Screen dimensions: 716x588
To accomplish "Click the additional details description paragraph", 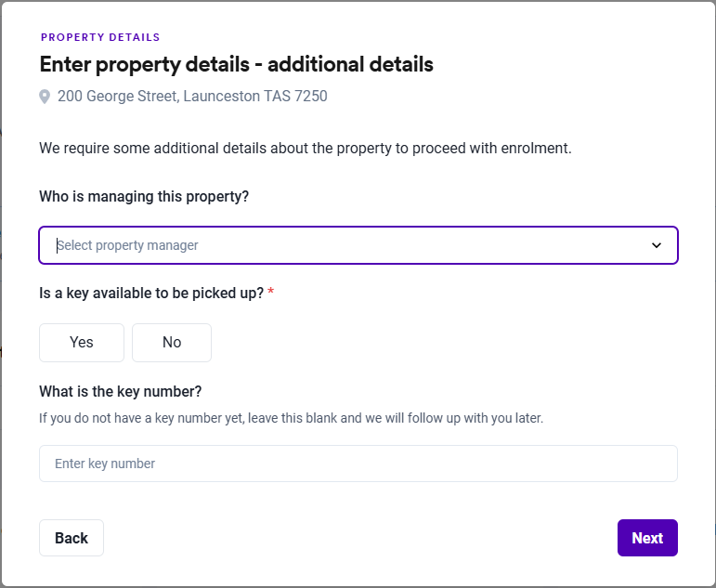I will [x=305, y=149].
